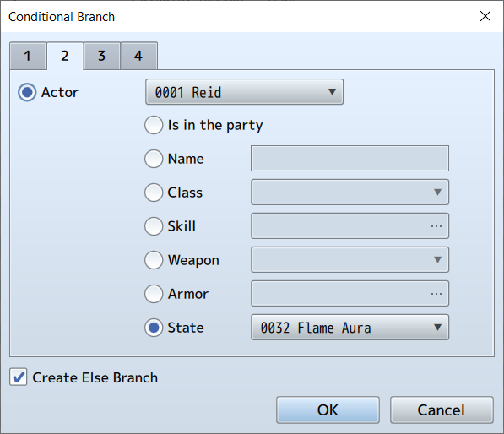Screen dimensions: 504x434
Task: Select the Name radio button
Action: (154, 159)
